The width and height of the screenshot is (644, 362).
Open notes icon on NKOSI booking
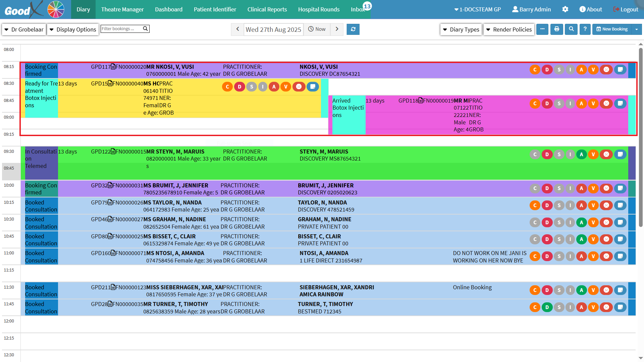click(620, 70)
